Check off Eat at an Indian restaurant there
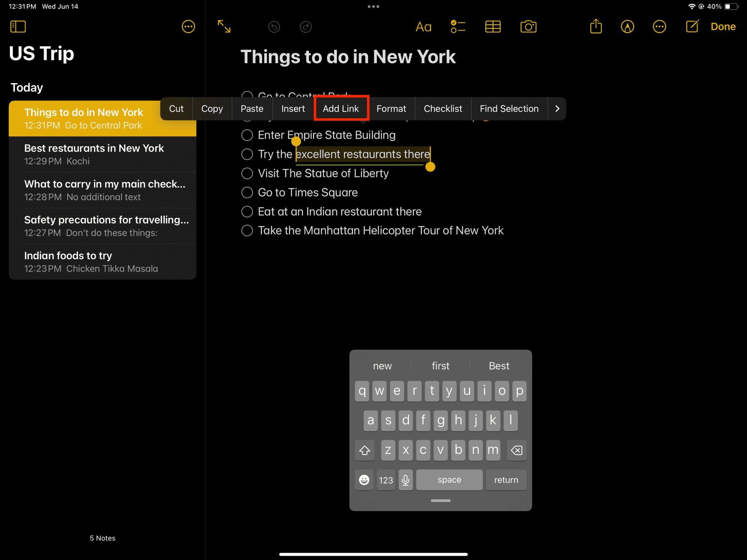Viewport: 747px width, 560px height. 247,211
